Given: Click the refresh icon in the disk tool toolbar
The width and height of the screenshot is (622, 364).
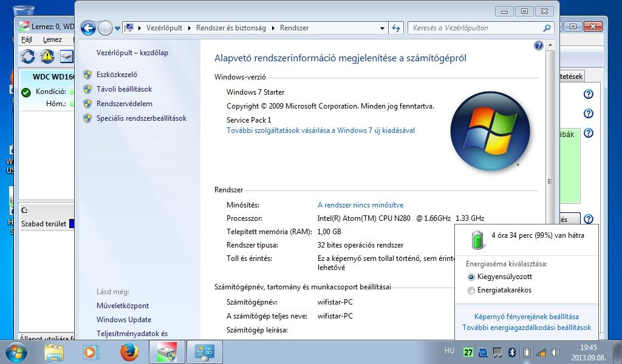Looking at the screenshot, I should coord(28,56).
